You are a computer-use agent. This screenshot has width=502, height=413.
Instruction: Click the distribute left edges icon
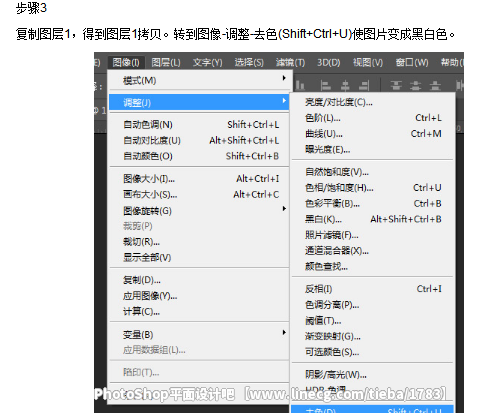coord(460,85)
